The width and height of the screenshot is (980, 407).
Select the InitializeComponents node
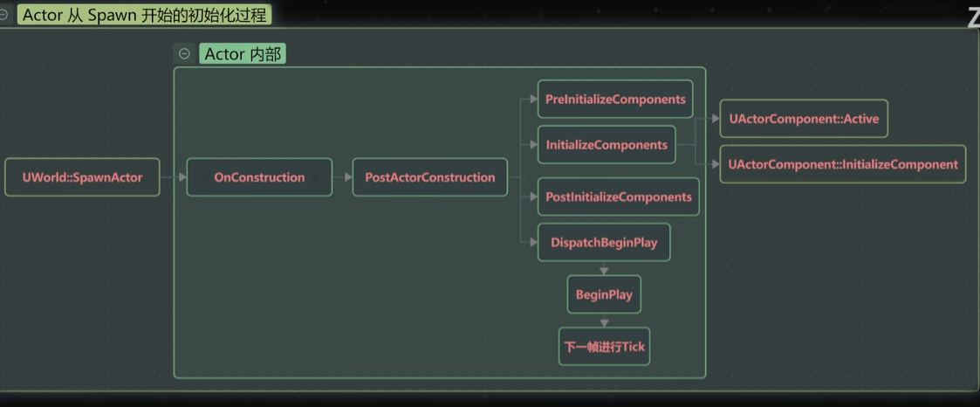607,145
